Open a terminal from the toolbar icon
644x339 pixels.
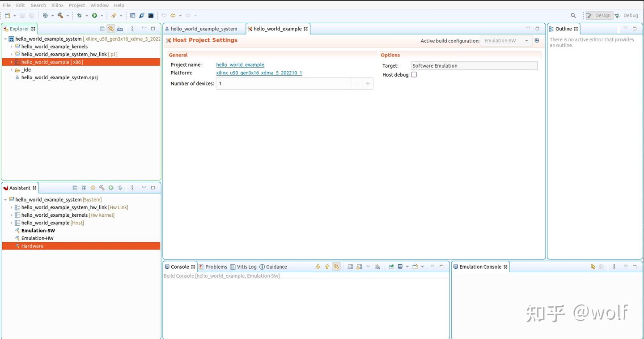pos(133,15)
